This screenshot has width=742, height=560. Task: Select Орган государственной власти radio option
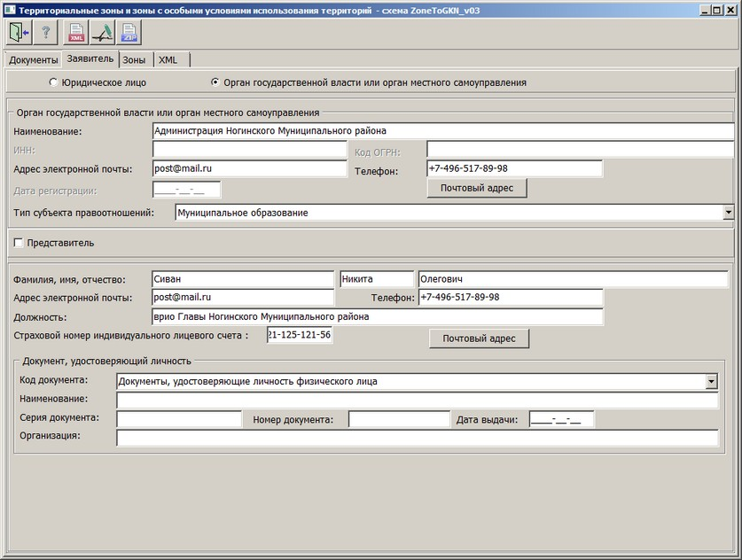pyautogui.click(x=215, y=82)
